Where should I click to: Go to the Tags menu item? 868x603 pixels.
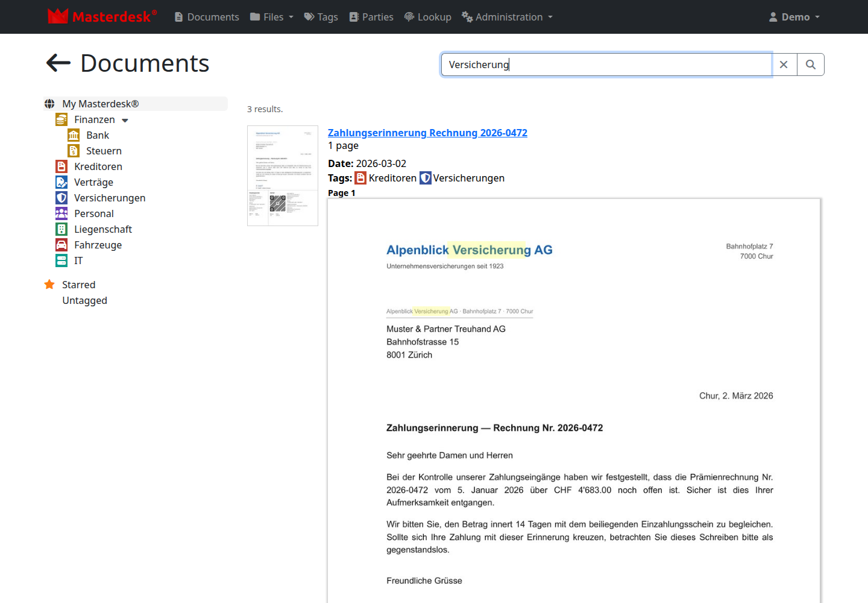321,17
